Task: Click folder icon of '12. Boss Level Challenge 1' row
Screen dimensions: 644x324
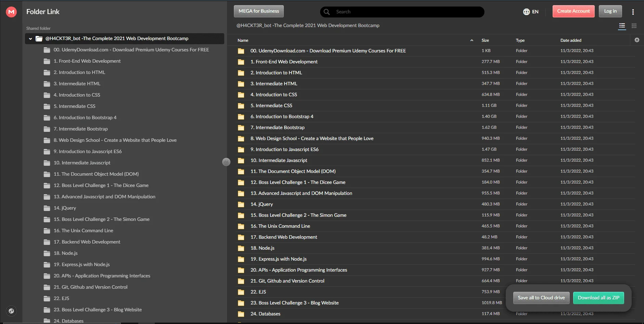Action: click(241, 183)
